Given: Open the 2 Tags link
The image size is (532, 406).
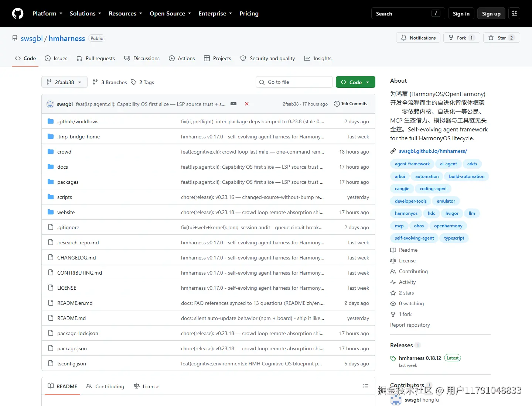Looking at the screenshot, I should pos(143,82).
